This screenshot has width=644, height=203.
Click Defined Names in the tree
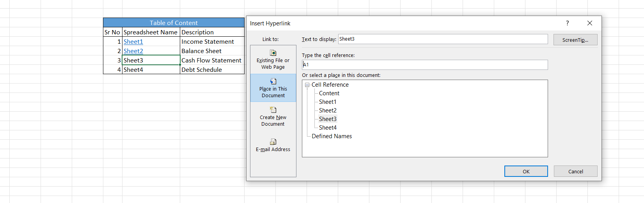click(332, 136)
